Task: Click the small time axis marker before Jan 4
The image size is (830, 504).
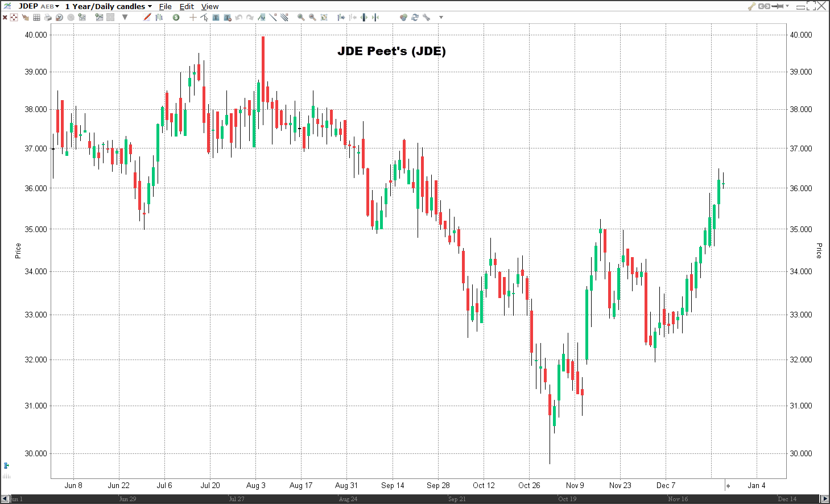Action: pyautogui.click(x=728, y=486)
